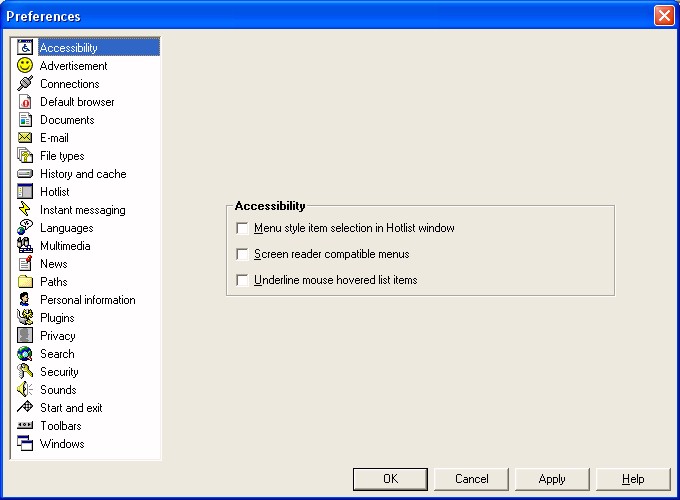Open Help for preferences

coord(633,479)
